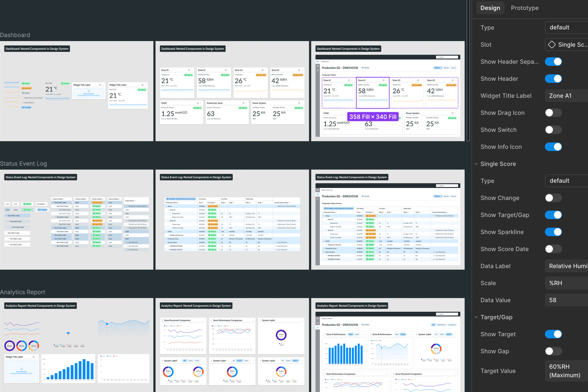This screenshot has width=588, height=392.
Task: Click the canvas vertical scrollbar
Action: 468,70
